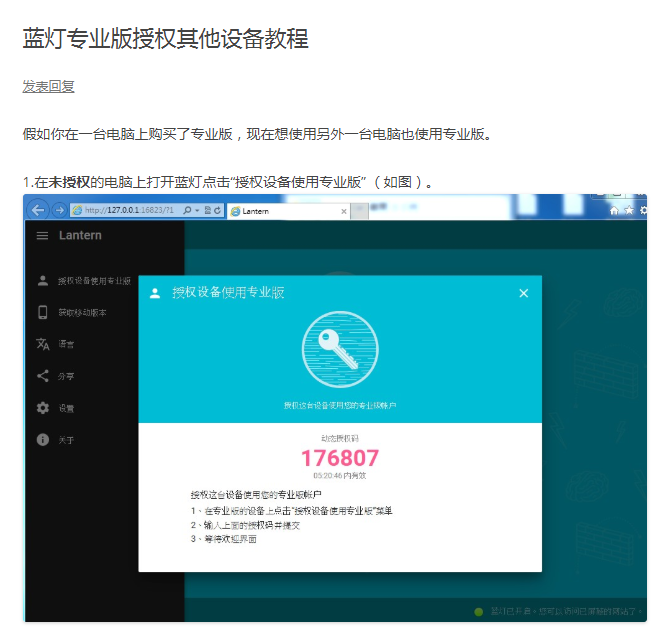Click the new tab button beside the Lantern tab
667x633 pixels.
(359, 211)
